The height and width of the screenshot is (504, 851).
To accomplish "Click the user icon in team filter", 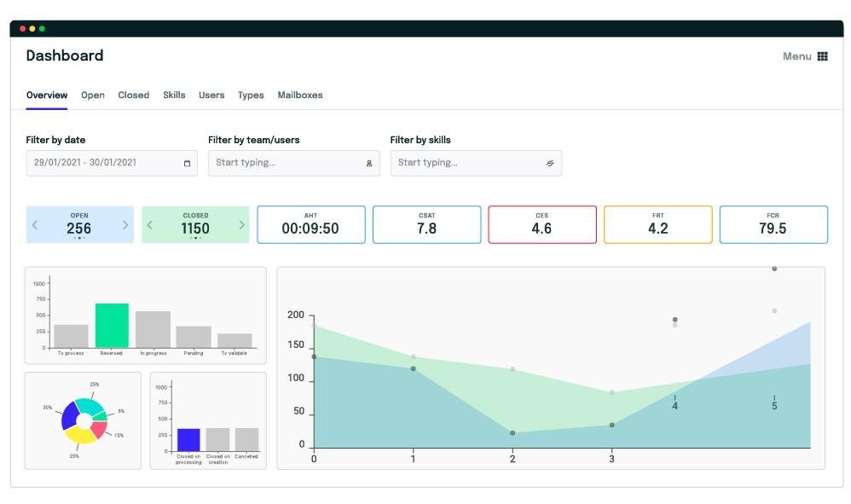I will click(369, 163).
